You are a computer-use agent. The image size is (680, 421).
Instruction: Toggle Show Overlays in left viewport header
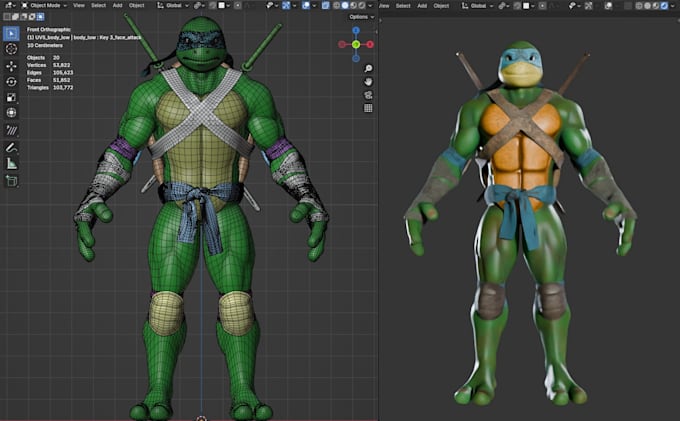[306, 5]
